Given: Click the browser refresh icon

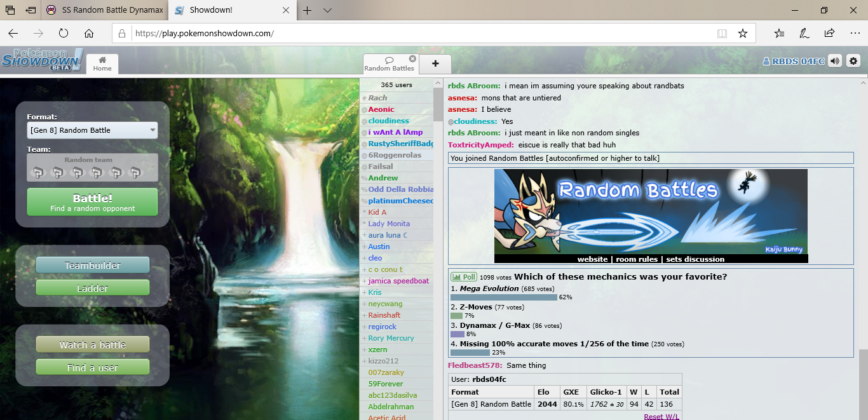Looking at the screenshot, I should coord(63,33).
